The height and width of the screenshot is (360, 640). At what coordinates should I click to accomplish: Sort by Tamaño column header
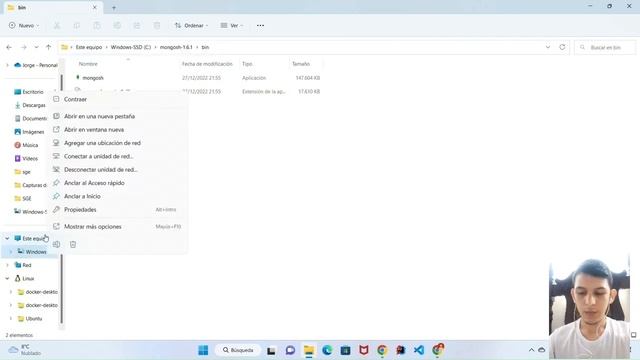click(301, 64)
